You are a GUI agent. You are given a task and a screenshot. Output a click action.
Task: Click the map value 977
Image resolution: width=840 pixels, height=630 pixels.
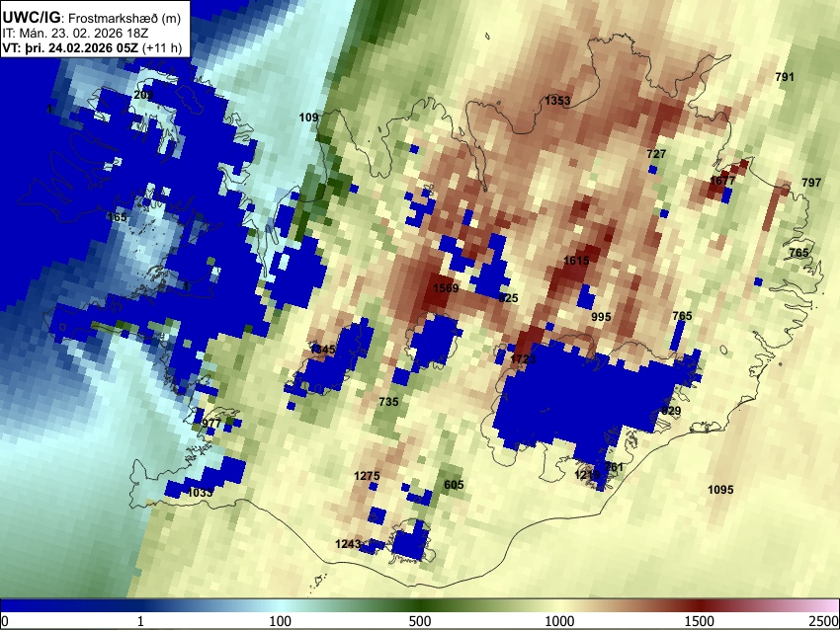211,424
